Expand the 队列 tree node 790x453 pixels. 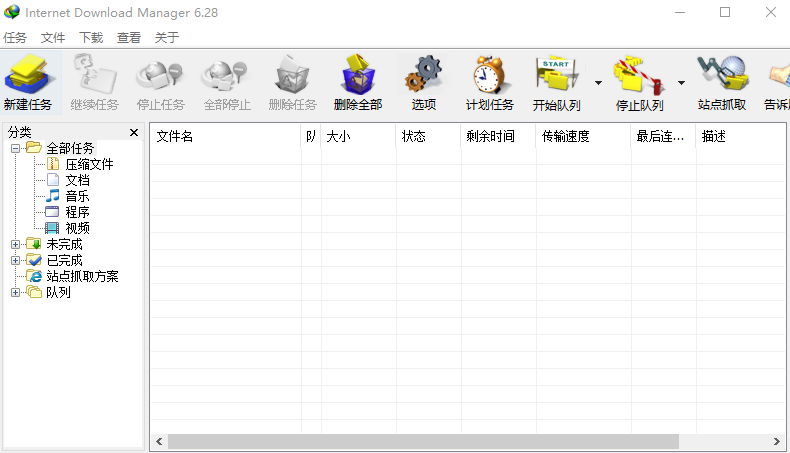[16, 292]
